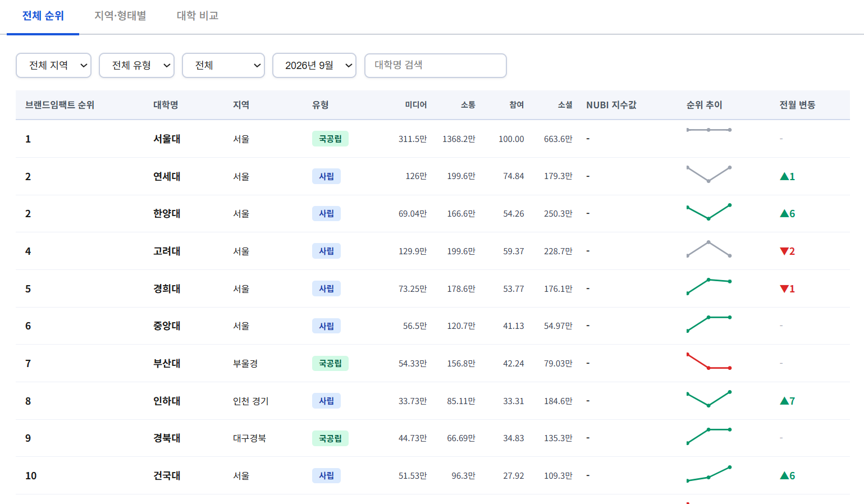Image resolution: width=864 pixels, height=504 pixels.
Task: Click the 경북대 row name
Action: point(167,438)
